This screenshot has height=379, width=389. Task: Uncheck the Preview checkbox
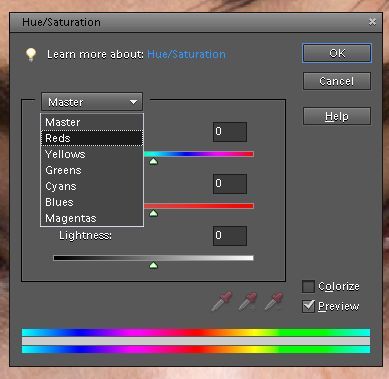(308, 306)
